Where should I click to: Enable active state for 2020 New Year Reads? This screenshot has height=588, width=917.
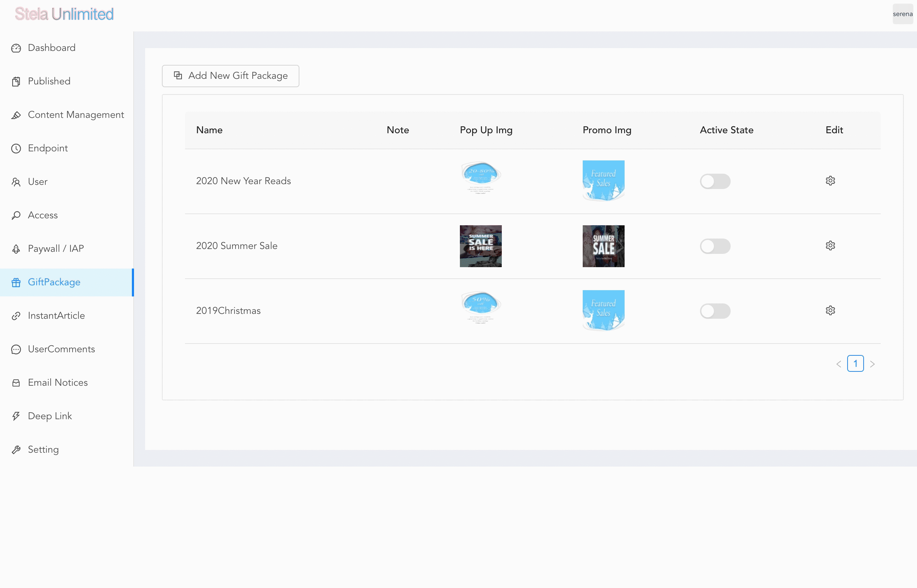pos(715,181)
